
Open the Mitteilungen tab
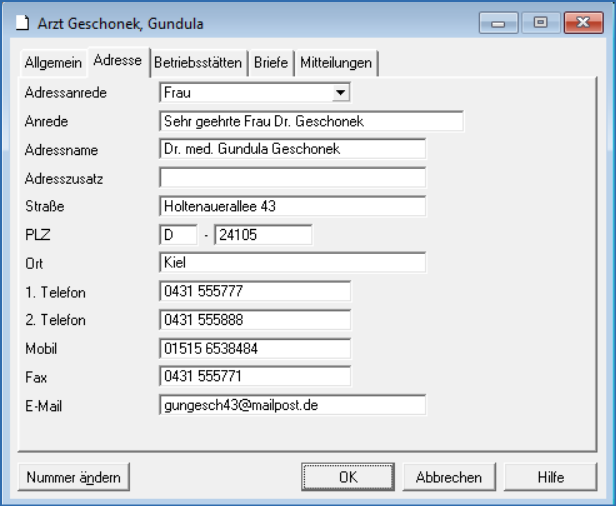tap(336, 63)
